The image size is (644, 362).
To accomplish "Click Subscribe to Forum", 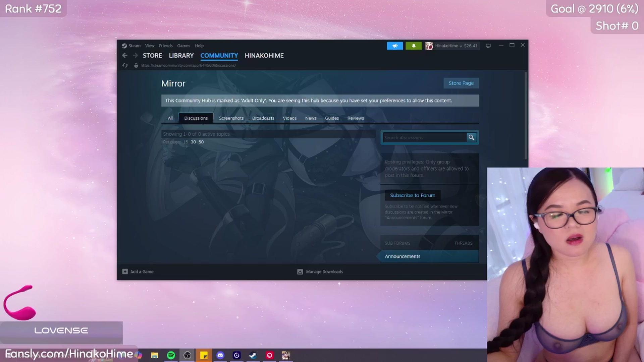I will 413,195.
